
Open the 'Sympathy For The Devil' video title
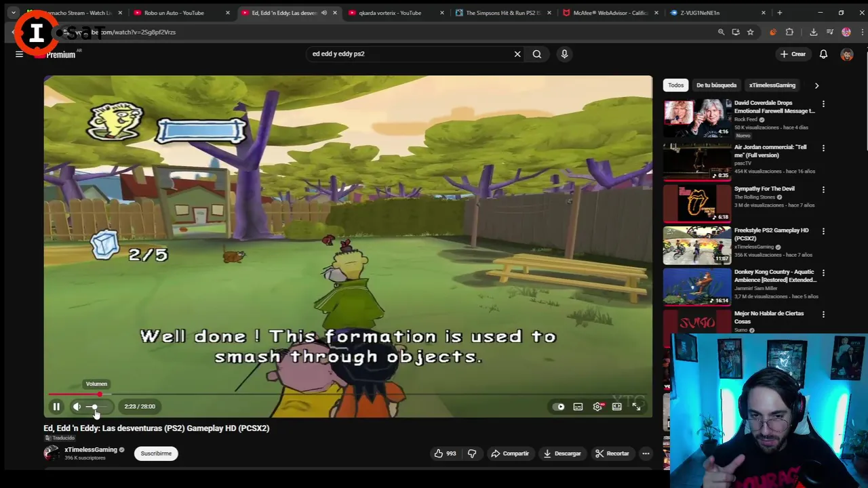coord(764,189)
